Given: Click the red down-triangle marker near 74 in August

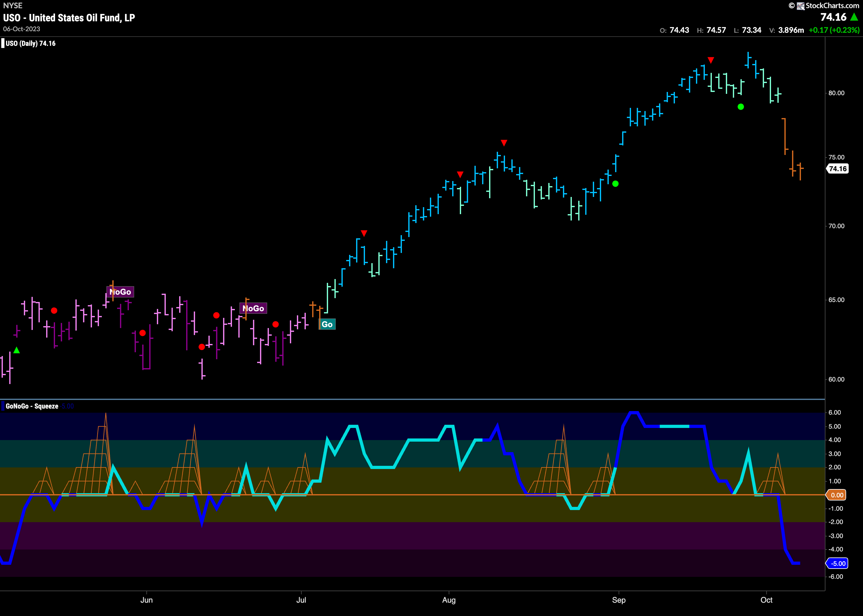Looking at the screenshot, I should tap(460, 174).
